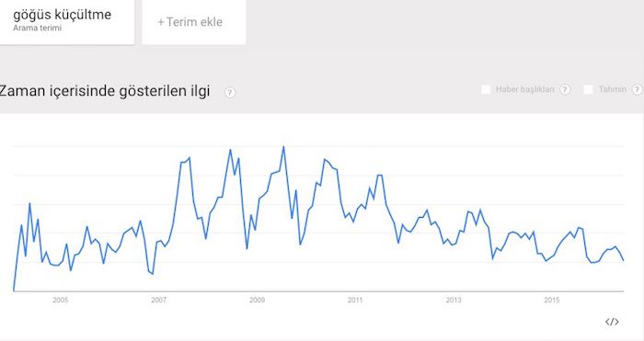The height and width of the screenshot is (341, 644).
Task: Click the highest peak of the trend line
Action: 283,147
